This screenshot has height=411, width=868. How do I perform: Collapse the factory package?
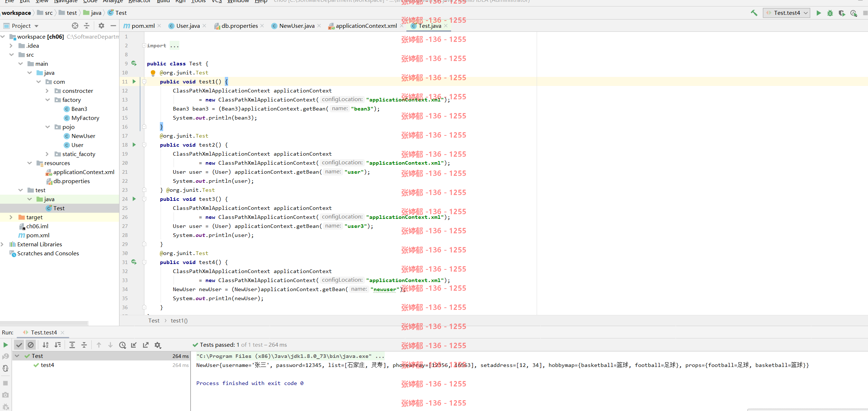click(47, 100)
